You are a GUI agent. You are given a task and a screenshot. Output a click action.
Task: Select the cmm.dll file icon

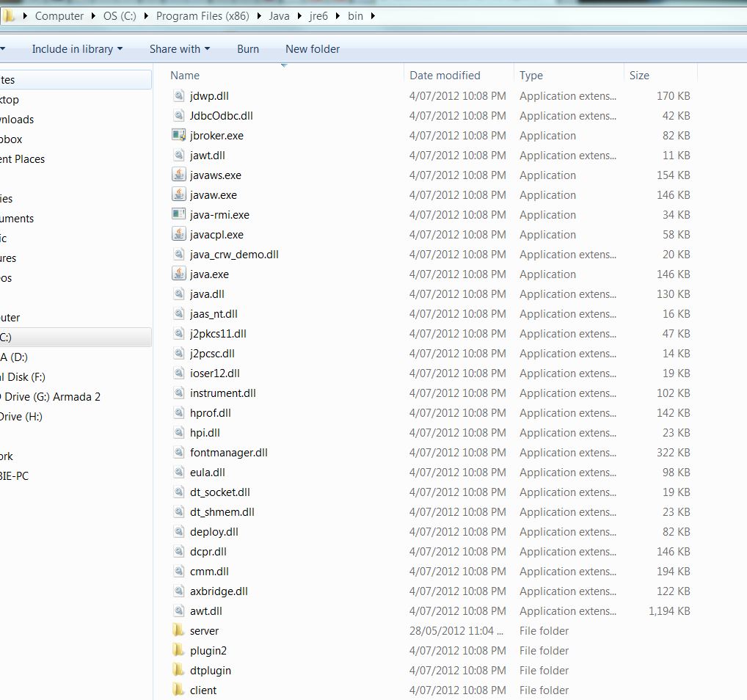178,572
